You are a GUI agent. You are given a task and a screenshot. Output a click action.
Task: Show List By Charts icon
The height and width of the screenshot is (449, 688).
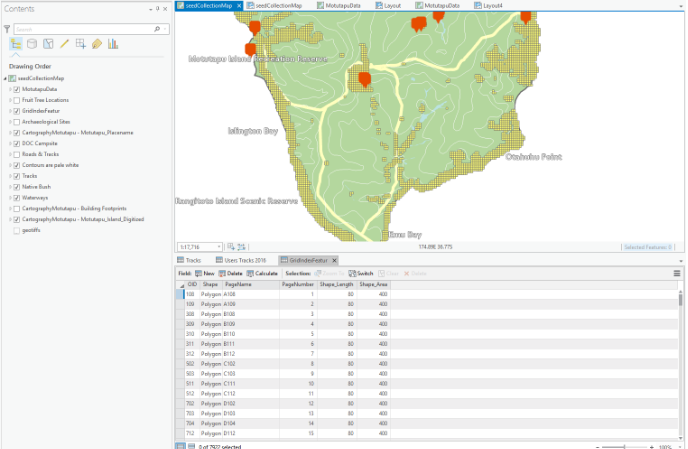[113, 44]
